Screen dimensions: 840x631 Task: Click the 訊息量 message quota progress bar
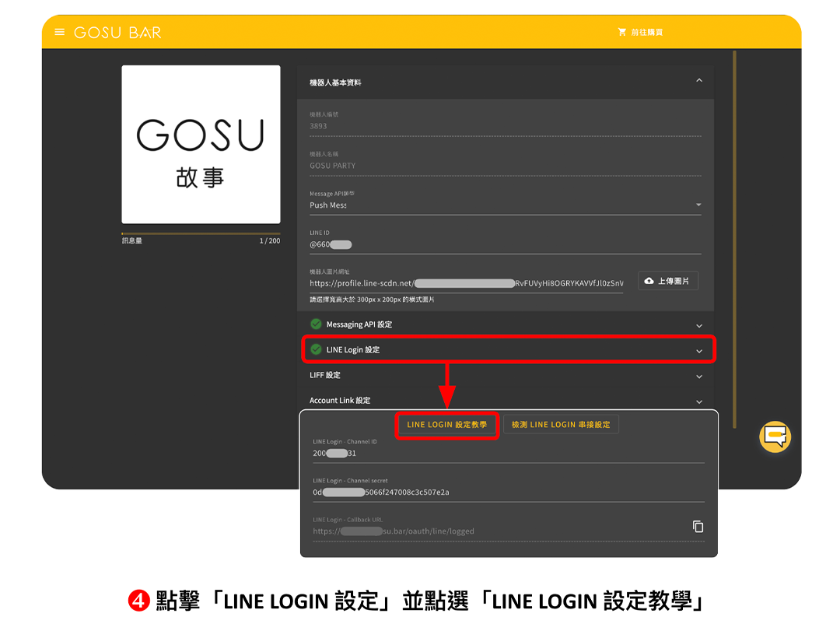(201, 233)
